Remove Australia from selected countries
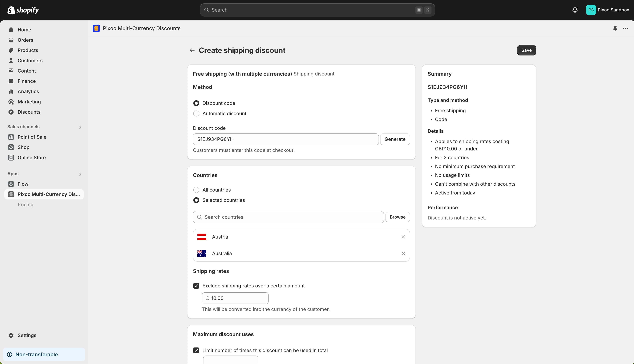 (403, 253)
